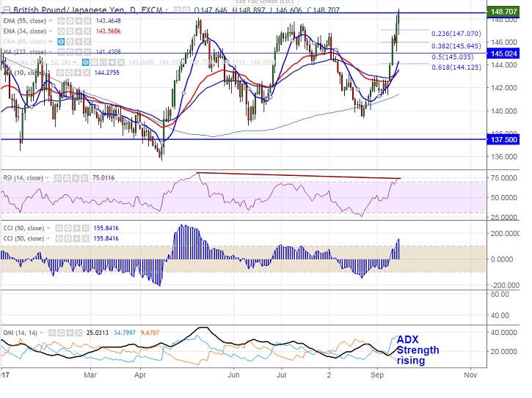Viewport: 532px width, 398px height.
Task: Open settings gear for EMA (89, close)
Action: pyautogui.click(x=70, y=42)
